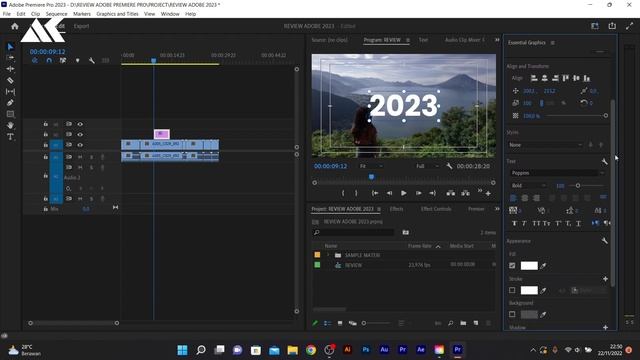Switch to the Text tab
640x360 pixels.
423,40
